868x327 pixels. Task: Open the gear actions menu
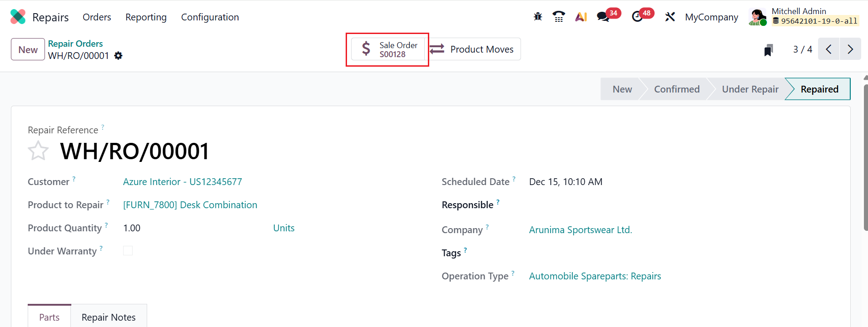click(119, 56)
